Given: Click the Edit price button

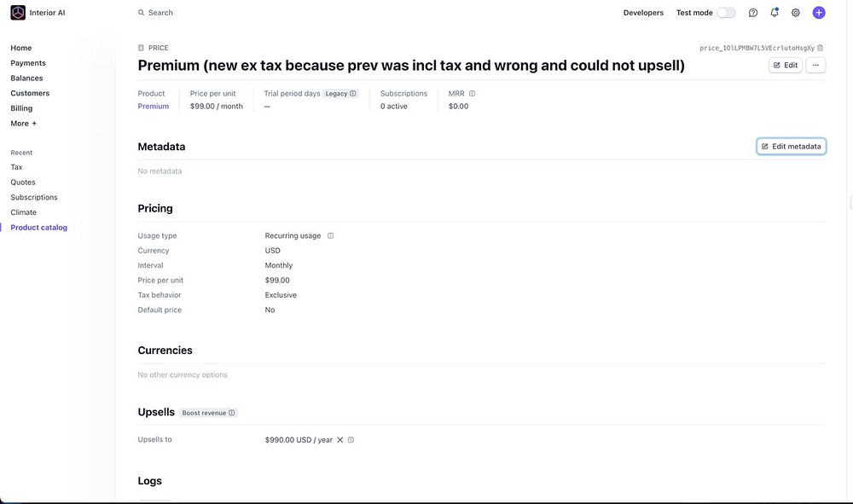Looking at the screenshot, I should coord(786,65).
